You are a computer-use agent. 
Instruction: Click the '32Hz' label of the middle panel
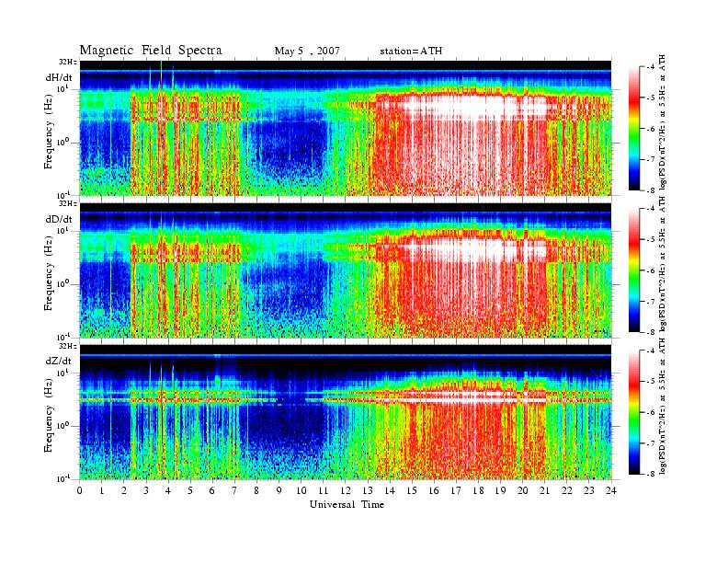pyautogui.click(x=68, y=203)
